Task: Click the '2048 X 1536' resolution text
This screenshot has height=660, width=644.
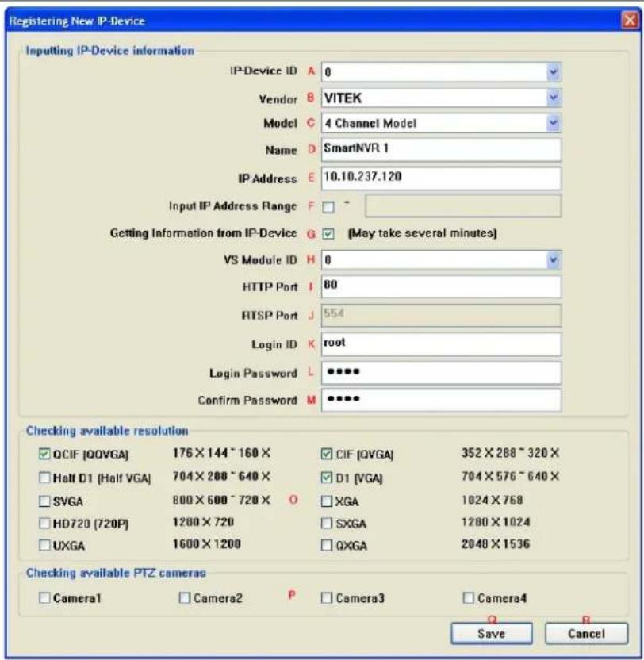Action: (496, 544)
